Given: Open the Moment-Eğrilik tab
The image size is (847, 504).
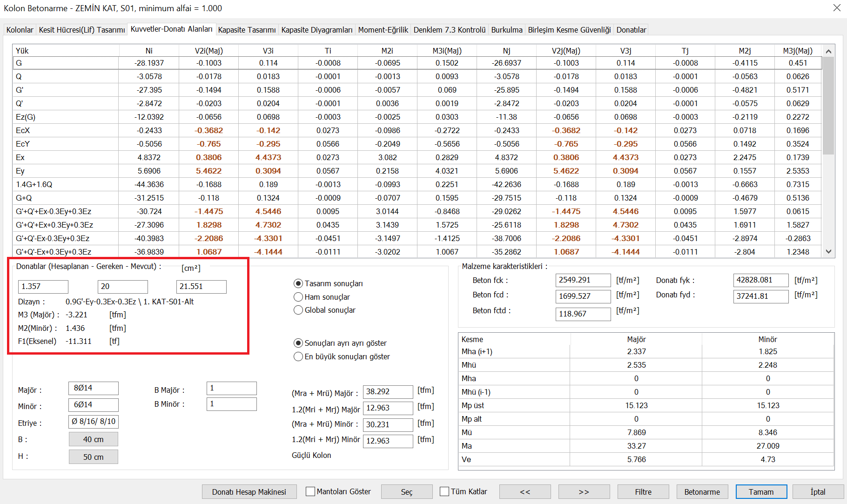Looking at the screenshot, I should coord(383,30).
